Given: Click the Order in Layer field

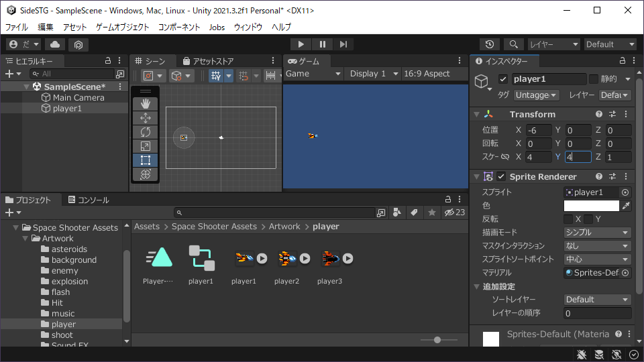Looking at the screenshot, I should pyautogui.click(x=597, y=313).
